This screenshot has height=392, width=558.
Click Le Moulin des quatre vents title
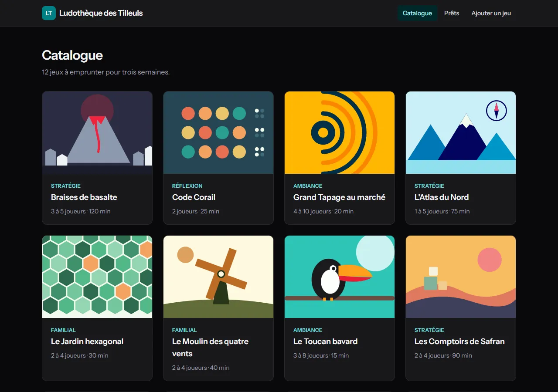(x=210, y=348)
